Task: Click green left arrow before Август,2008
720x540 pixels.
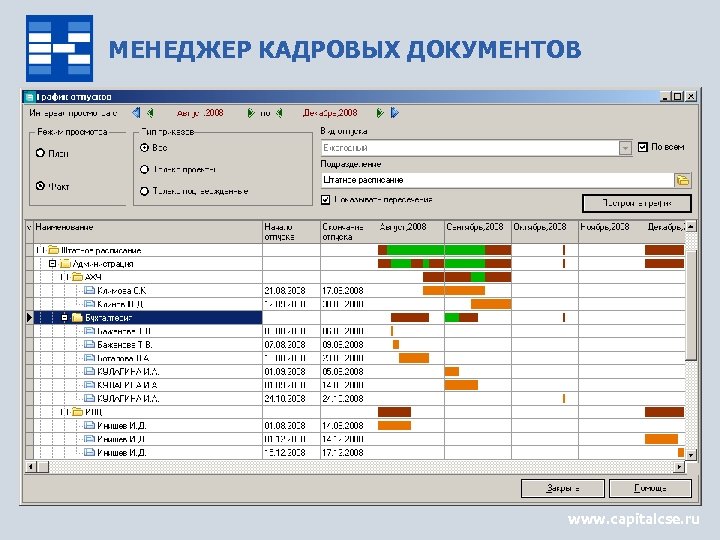Action: coord(150,113)
